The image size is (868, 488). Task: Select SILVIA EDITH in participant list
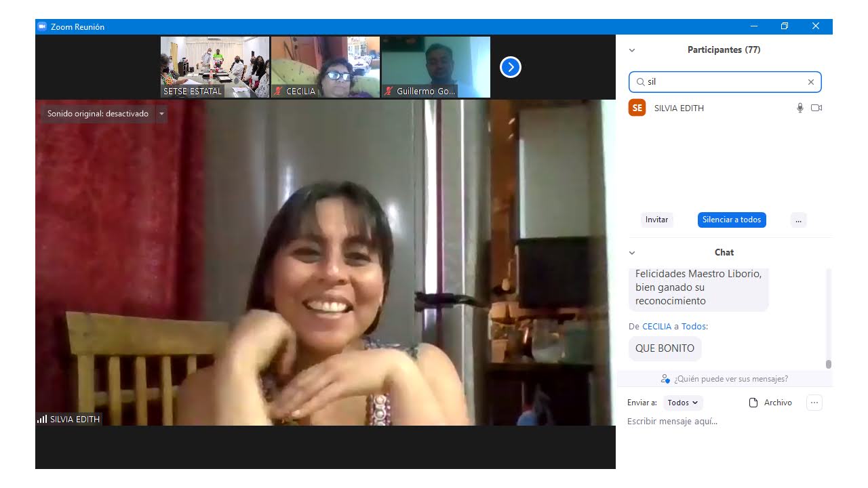click(x=724, y=108)
